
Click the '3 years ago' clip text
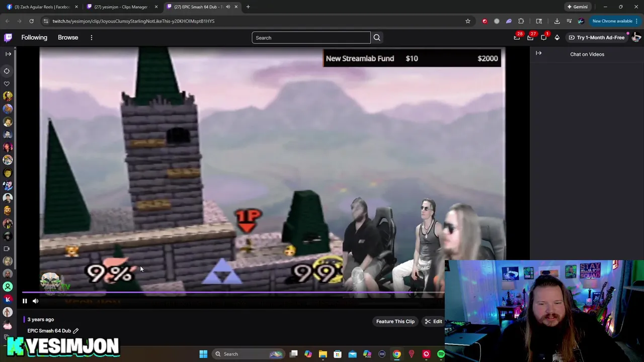click(x=41, y=320)
